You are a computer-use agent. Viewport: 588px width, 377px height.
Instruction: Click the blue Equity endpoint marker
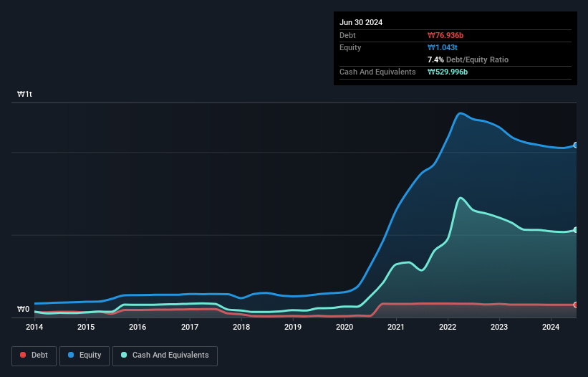pos(576,145)
